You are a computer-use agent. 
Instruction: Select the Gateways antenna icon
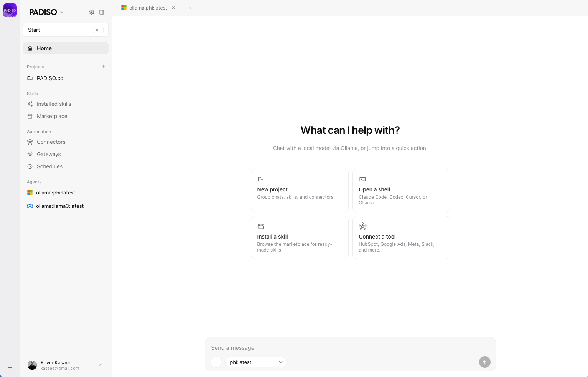click(x=30, y=154)
